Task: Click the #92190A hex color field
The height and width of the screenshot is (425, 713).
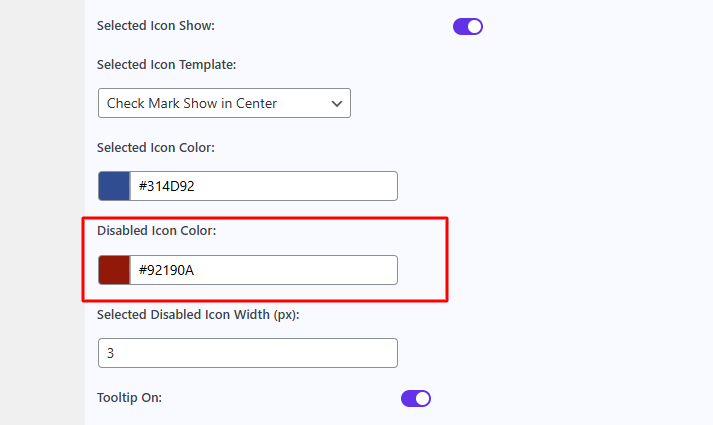Action: click(264, 270)
